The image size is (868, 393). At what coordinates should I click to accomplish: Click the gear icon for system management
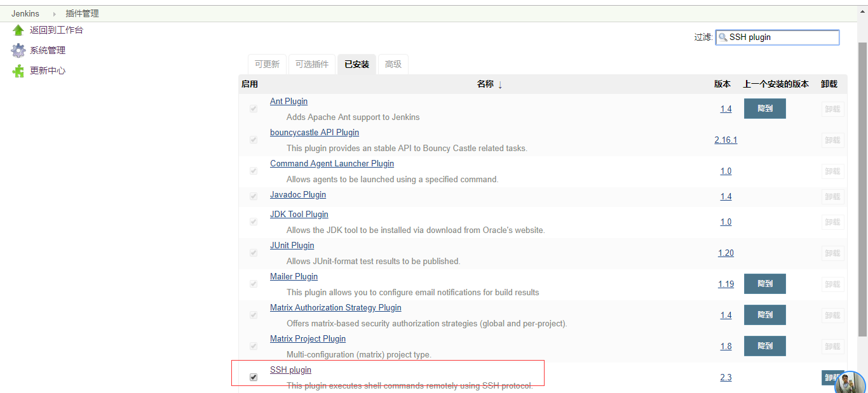tap(18, 50)
